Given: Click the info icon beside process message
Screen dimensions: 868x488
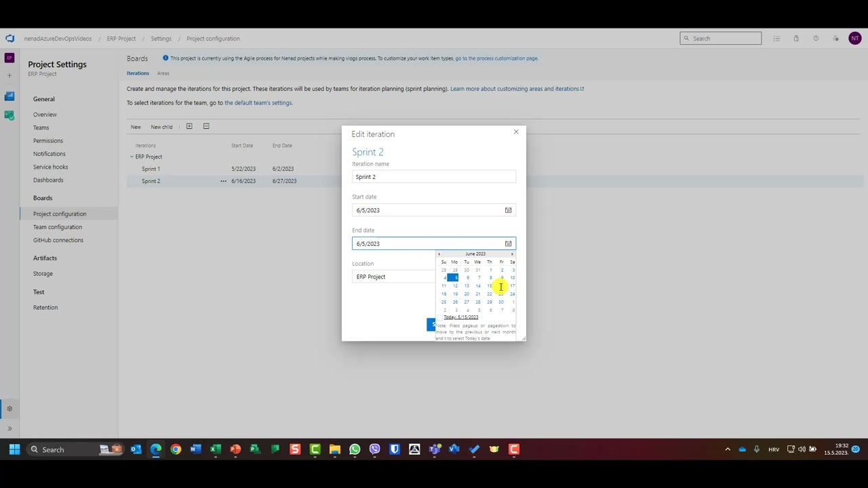Looking at the screenshot, I should pos(165,58).
